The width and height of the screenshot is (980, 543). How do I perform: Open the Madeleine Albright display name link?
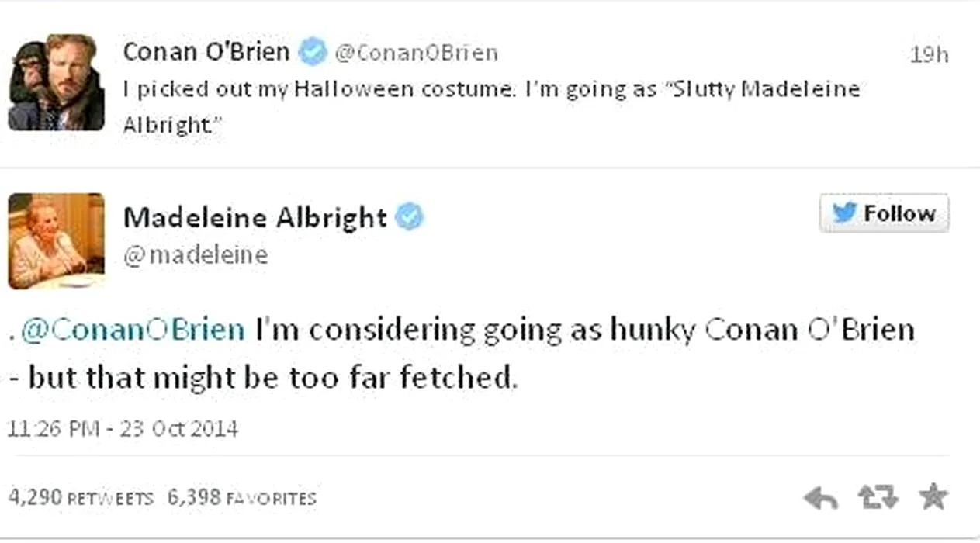pyautogui.click(x=255, y=217)
